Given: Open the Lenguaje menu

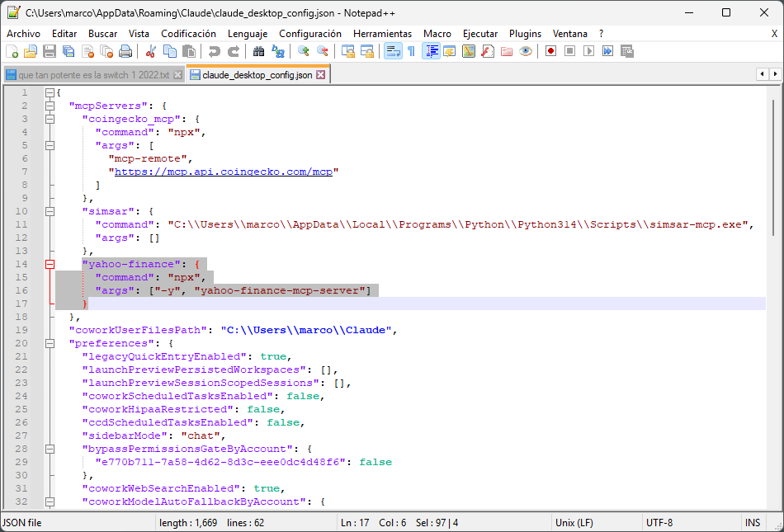Looking at the screenshot, I should pyautogui.click(x=248, y=34).
